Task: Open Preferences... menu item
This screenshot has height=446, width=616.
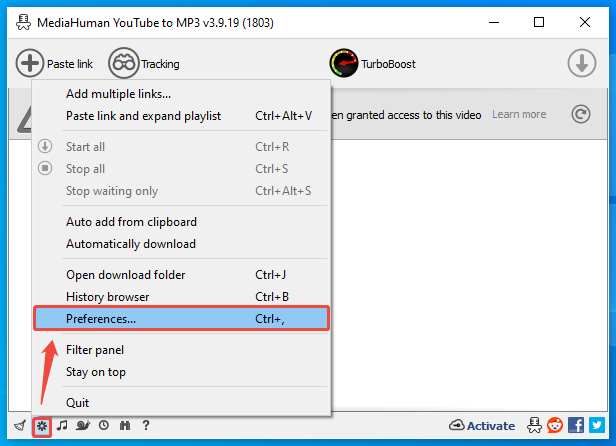Action: point(182,318)
